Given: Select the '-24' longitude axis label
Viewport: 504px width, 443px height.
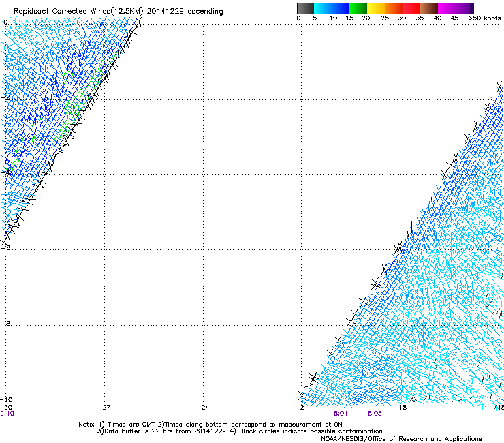Looking at the screenshot, I should click(203, 408).
